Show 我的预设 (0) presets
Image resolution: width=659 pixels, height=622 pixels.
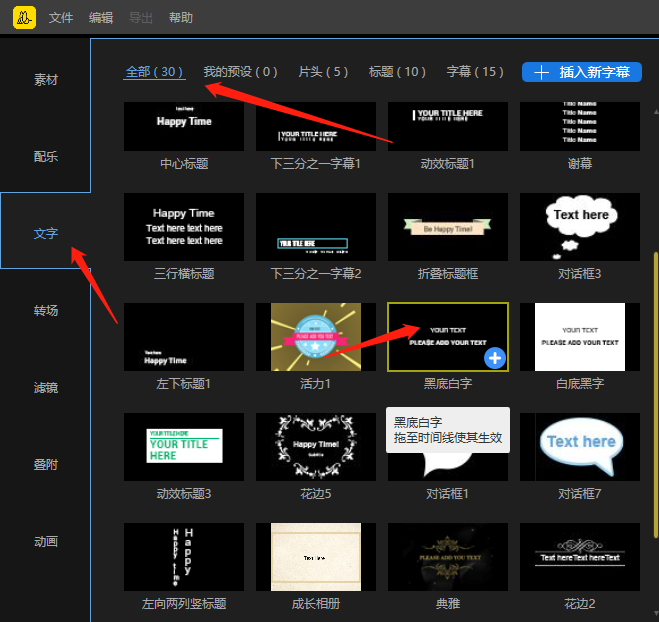tap(240, 72)
